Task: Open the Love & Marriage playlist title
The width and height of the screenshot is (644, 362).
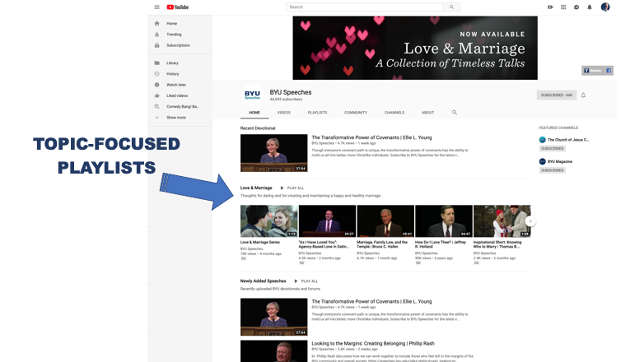Action: 256,188
